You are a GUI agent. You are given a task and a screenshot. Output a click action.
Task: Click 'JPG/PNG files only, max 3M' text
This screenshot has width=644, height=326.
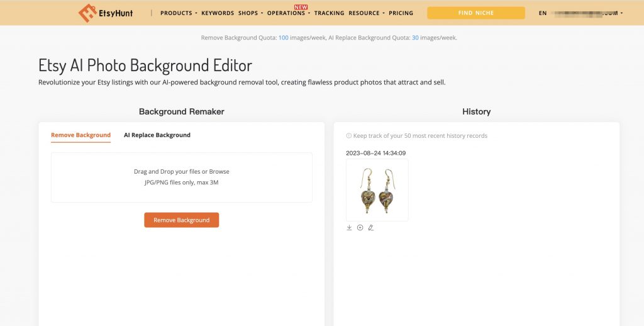click(182, 183)
